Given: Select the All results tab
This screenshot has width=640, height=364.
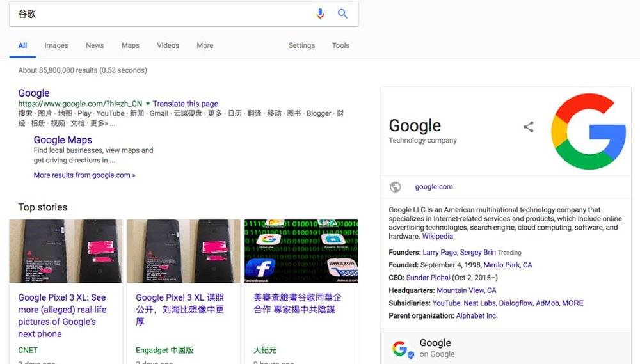Looking at the screenshot, I should pos(22,45).
